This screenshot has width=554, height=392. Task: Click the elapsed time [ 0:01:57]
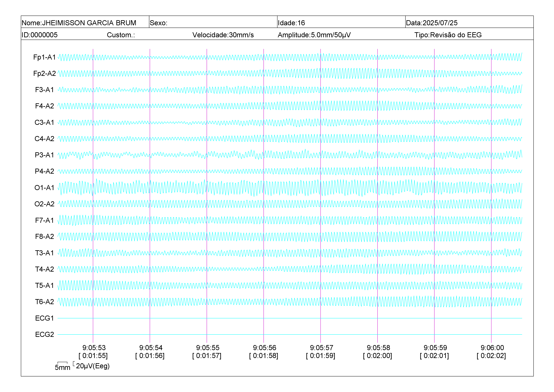click(207, 356)
